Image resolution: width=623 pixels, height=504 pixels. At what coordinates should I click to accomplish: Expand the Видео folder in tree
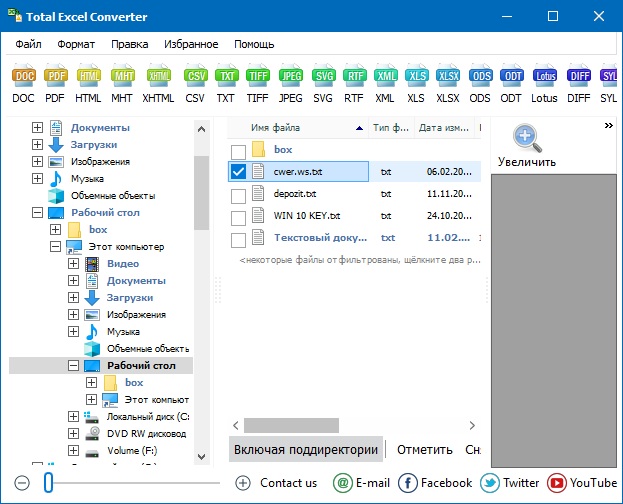73,264
